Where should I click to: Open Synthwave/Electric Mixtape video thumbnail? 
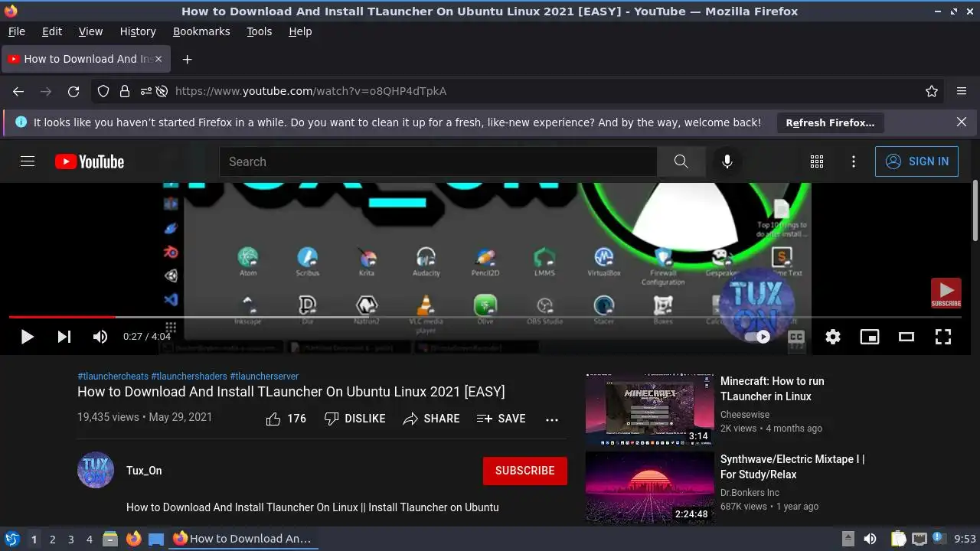(650, 487)
